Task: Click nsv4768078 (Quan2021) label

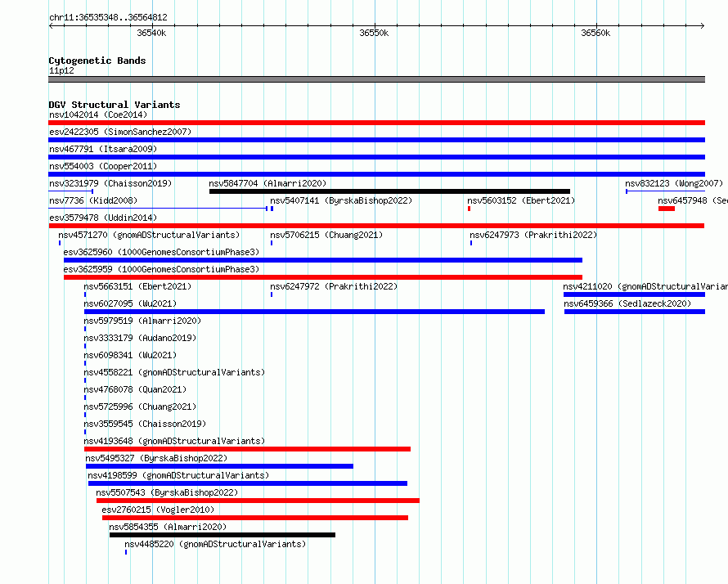Action: 135,389
